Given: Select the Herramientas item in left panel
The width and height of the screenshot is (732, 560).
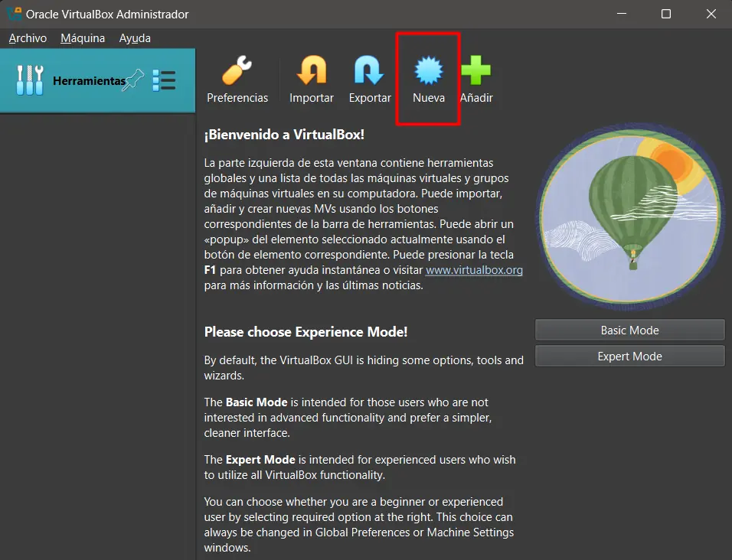Looking at the screenshot, I should 88,81.
